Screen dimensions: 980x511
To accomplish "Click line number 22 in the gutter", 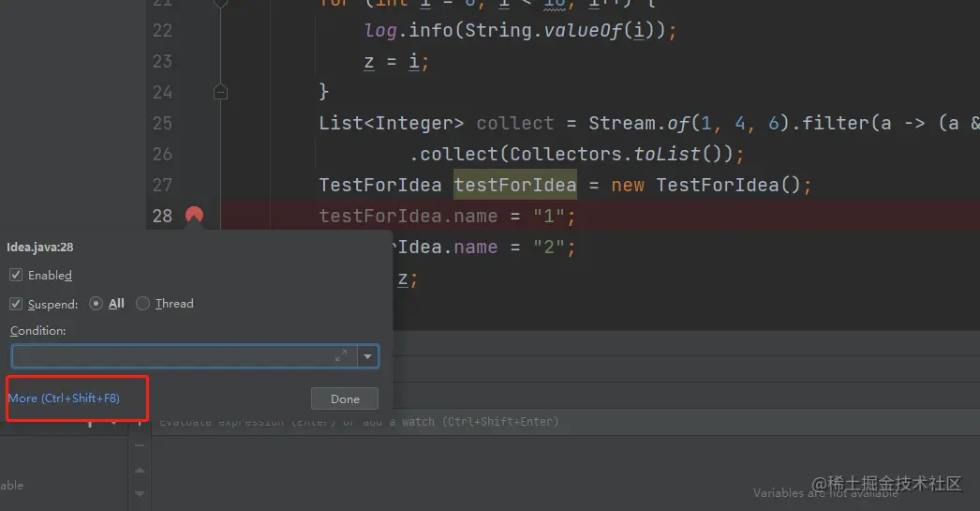I will click(162, 30).
